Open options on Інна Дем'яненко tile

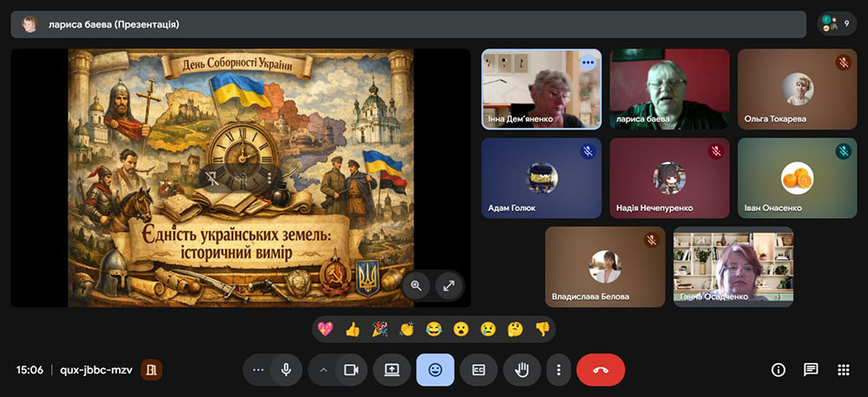[589, 62]
